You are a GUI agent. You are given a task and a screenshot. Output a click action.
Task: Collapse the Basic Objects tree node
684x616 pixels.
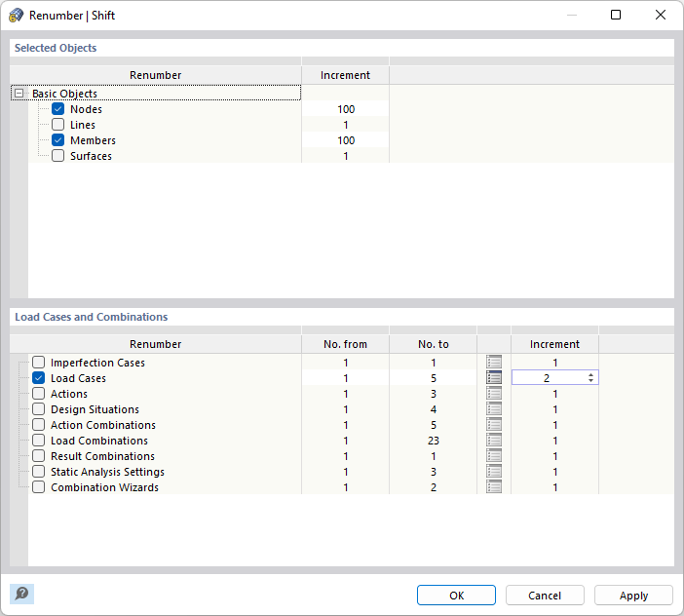19,94
